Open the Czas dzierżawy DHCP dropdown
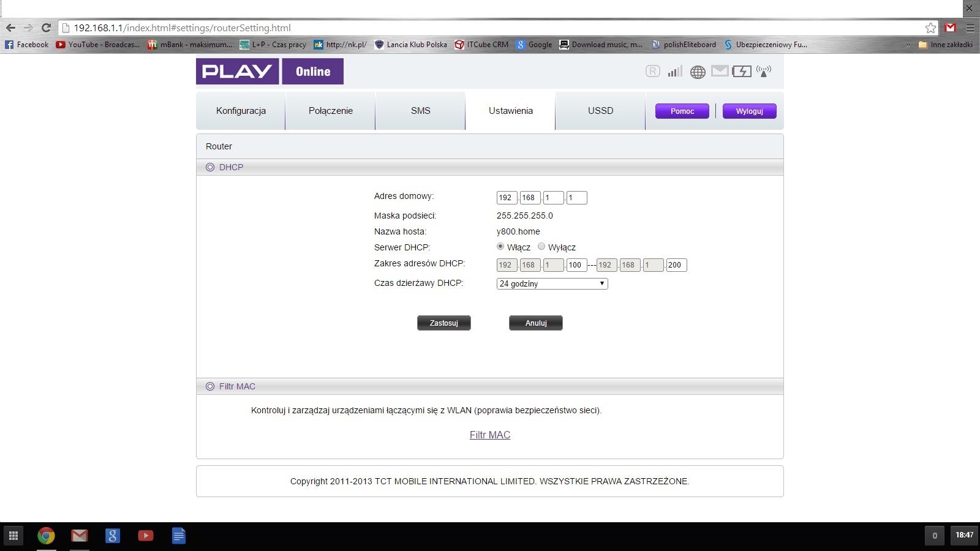This screenshot has width=980, height=551. pyautogui.click(x=602, y=283)
